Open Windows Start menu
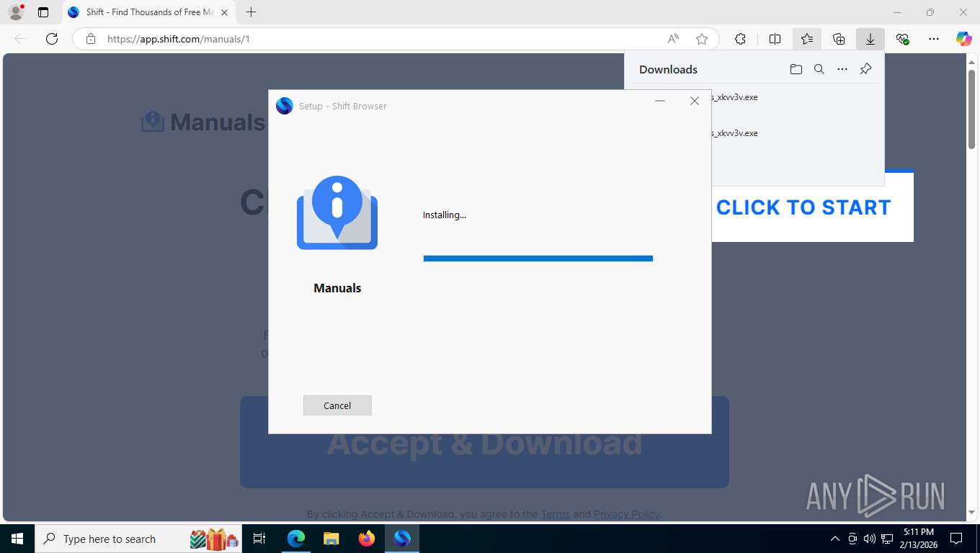Image resolution: width=980 pixels, height=553 pixels. (17, 539)
